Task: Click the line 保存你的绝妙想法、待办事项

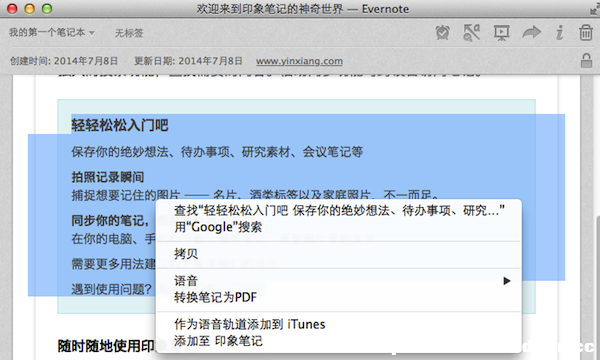Action: click(217, 152)
